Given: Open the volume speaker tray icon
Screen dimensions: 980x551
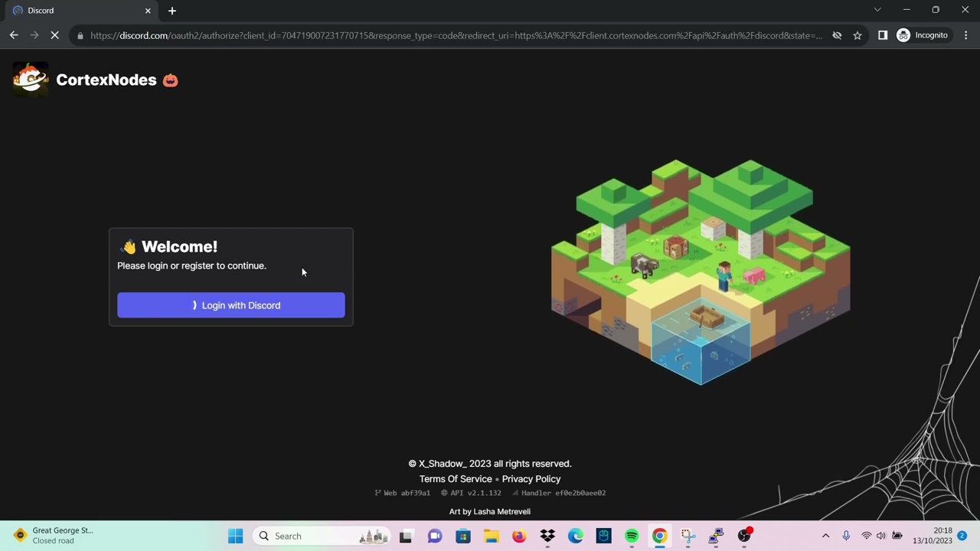Looking at the screenshot, I should 881,536.
